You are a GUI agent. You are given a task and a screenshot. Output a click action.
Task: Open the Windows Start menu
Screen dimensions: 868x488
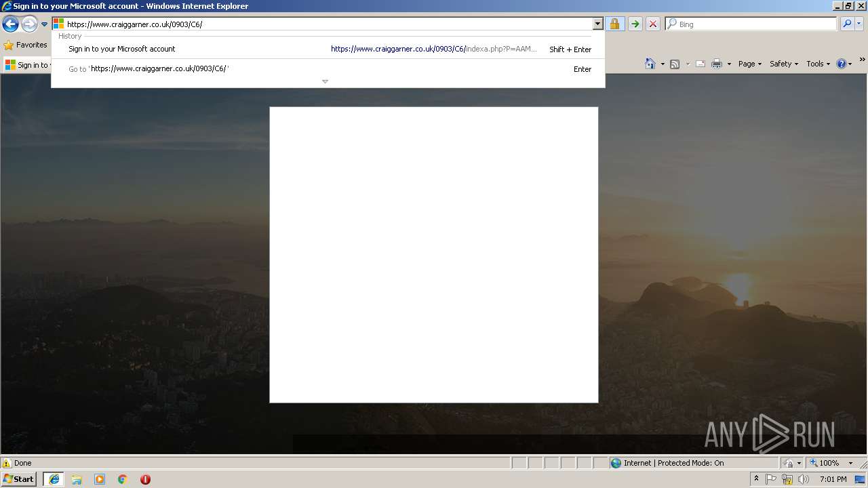[x=19, y=479]
